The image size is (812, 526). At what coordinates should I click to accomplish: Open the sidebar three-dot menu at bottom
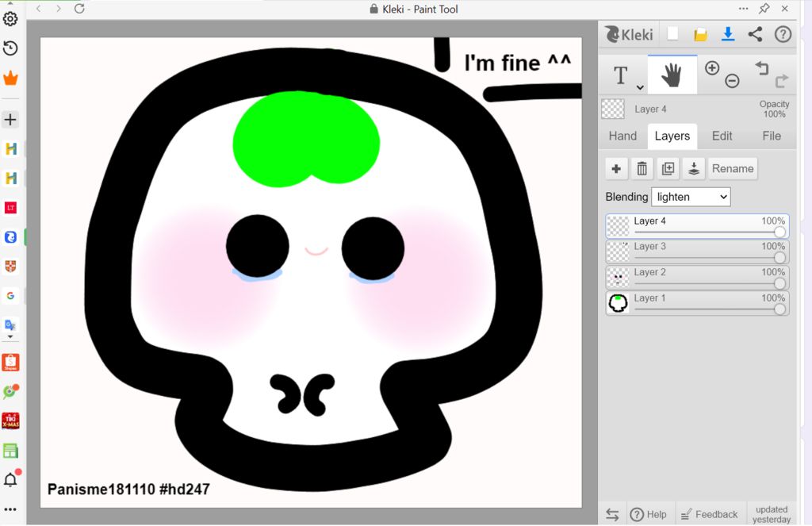(x=10, y=509)
